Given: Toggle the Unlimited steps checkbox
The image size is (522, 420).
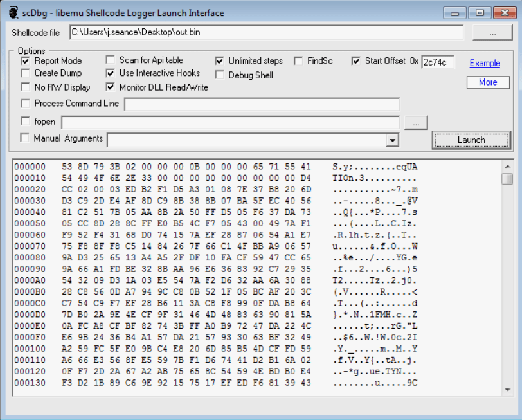Looking at the screenshot, I should click(x=220, y=61).
